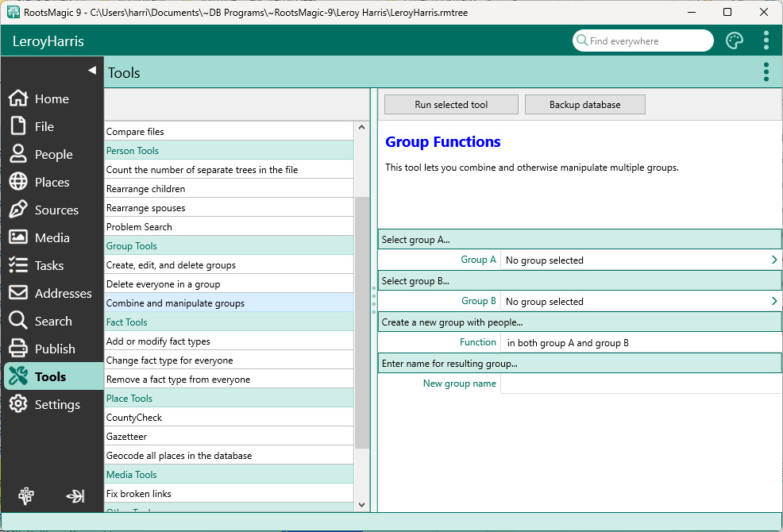This screenshot has height=532, width=783.
Task: Click the tools list scroll down arrow
Action: 362,504
